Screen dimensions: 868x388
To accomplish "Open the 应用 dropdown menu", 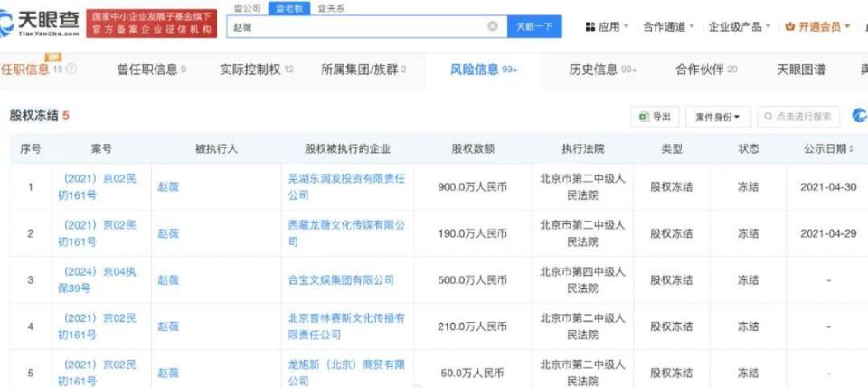I will 608,26.
